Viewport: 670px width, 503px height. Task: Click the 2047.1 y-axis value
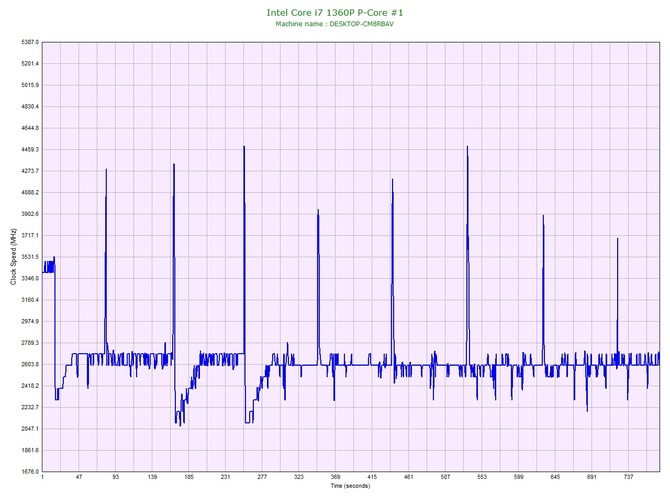pyautogui.click(x=30, y=429)
